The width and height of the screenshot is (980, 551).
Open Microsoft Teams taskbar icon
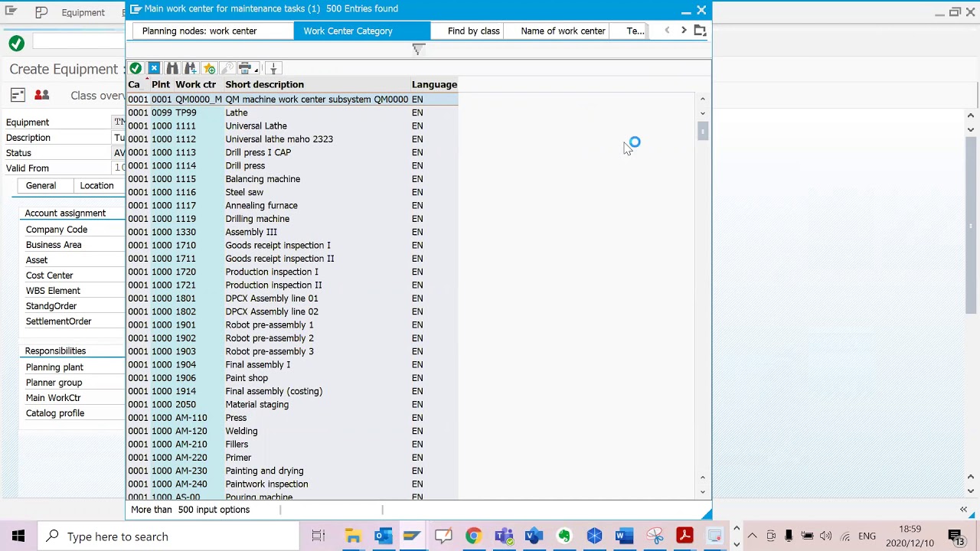[x=504, y=536]
